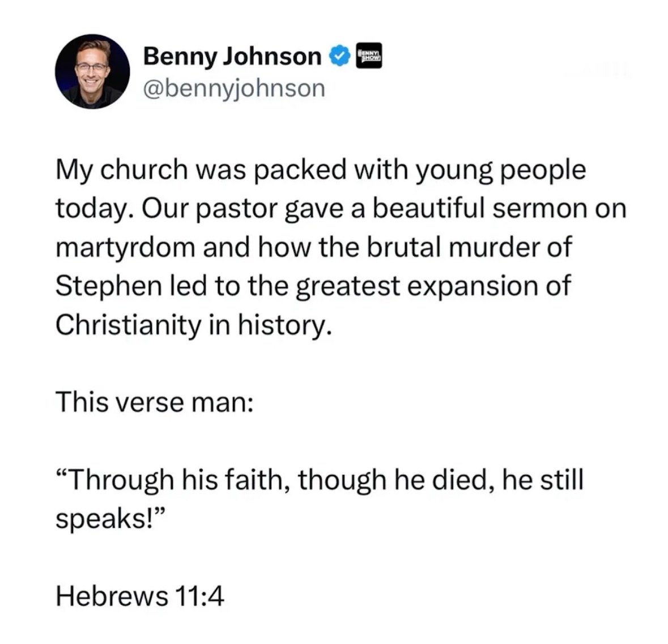Open the @bennyjohnson handle link
This screenshot has height=644, width=668.
(x=235, y=88)
